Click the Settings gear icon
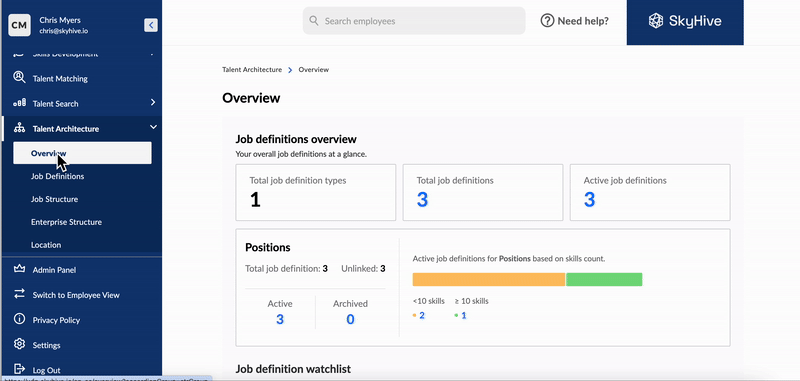 [19, 344]
